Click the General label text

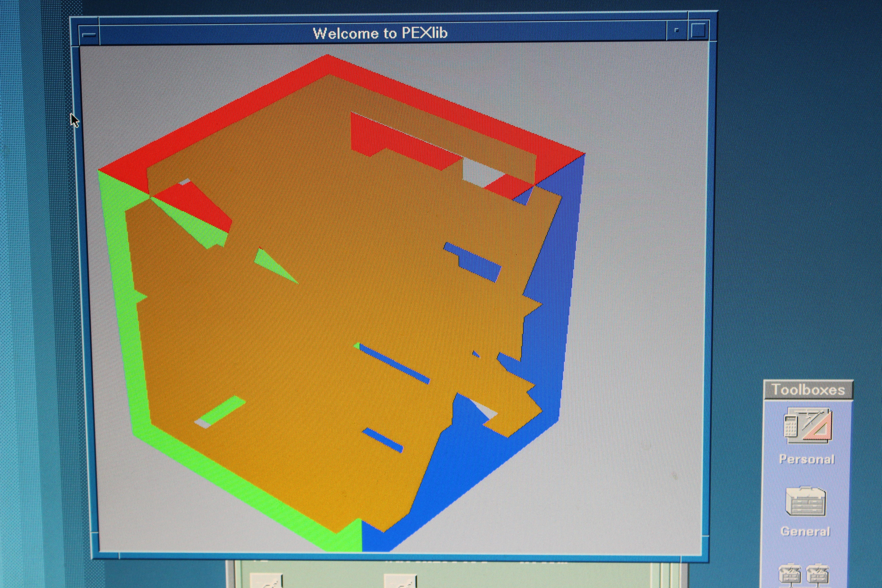pos(805,532)
